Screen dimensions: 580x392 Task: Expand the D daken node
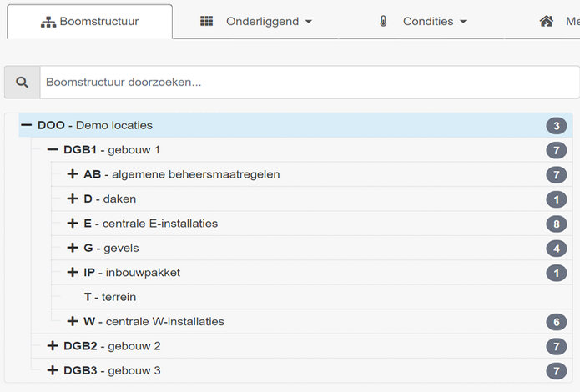[x=73, y=199]
